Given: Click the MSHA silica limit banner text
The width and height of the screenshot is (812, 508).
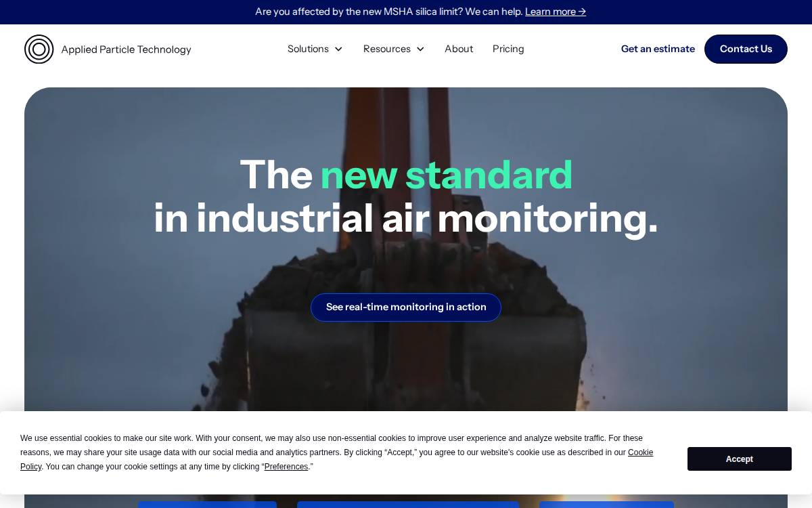Looking at the screenshot, I should pos(388,12).
